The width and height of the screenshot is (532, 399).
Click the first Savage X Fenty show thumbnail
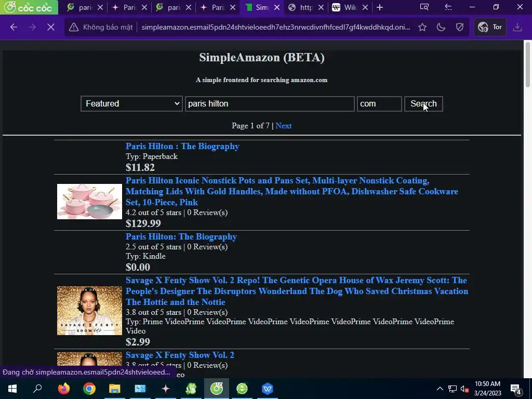point(89,311)
